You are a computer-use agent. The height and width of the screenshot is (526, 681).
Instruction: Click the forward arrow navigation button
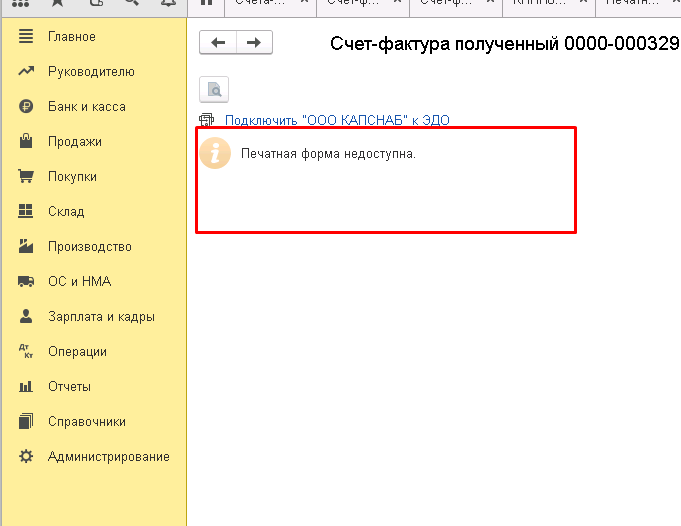[x=254, y=42]
